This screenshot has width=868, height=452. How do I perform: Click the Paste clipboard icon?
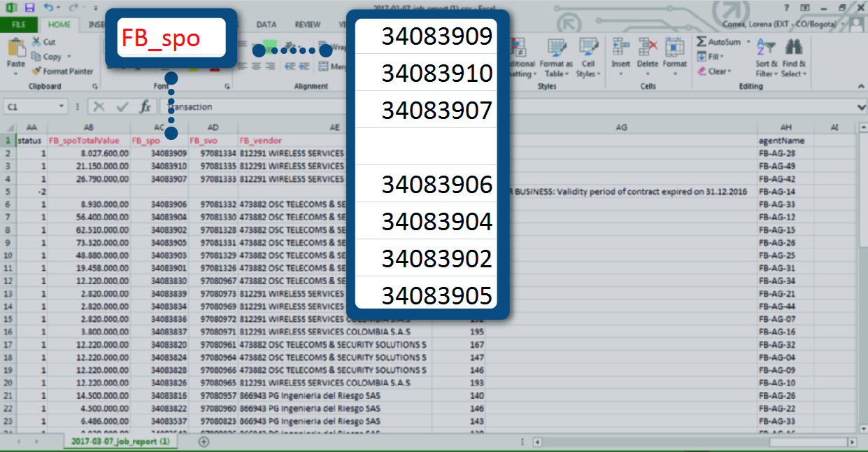[15, 49]
